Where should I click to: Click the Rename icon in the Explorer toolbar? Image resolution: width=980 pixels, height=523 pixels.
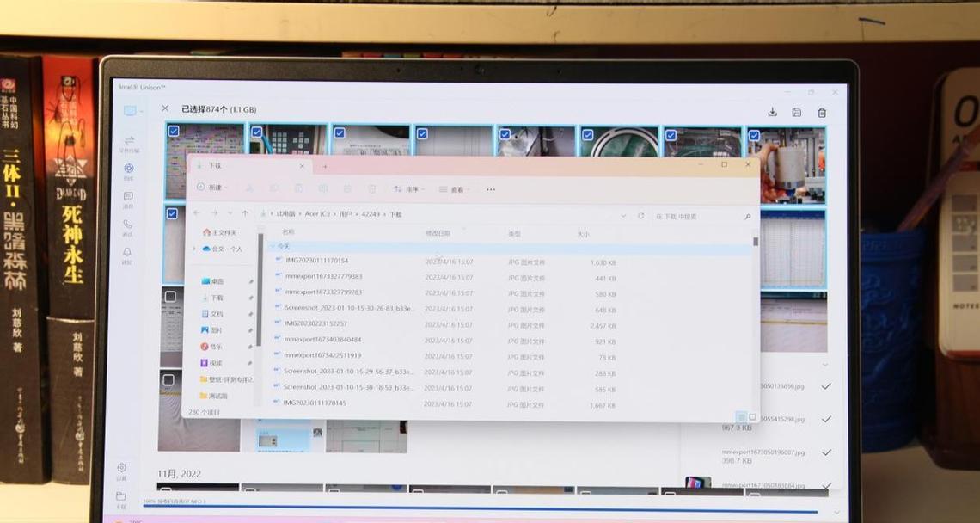click(323, 188)
